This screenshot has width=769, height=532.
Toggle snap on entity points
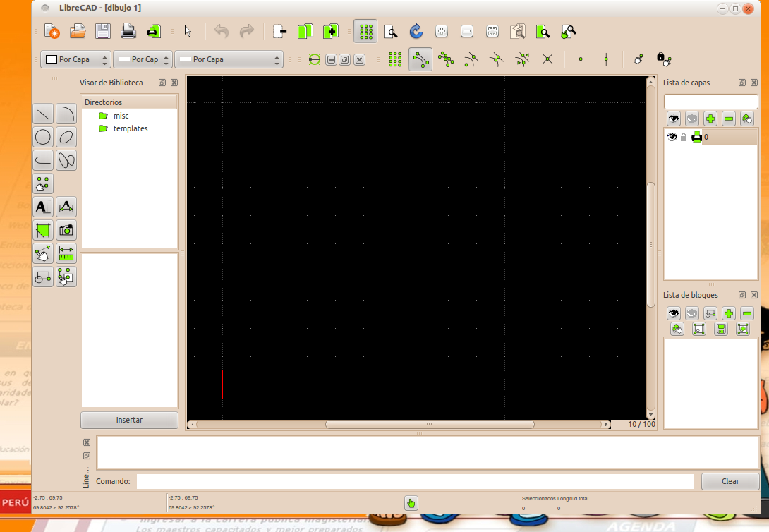coord(446,59)
